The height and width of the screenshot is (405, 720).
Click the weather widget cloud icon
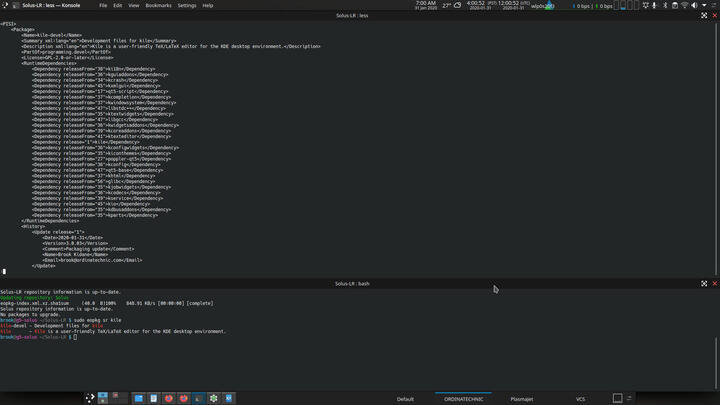click(457, 6)
